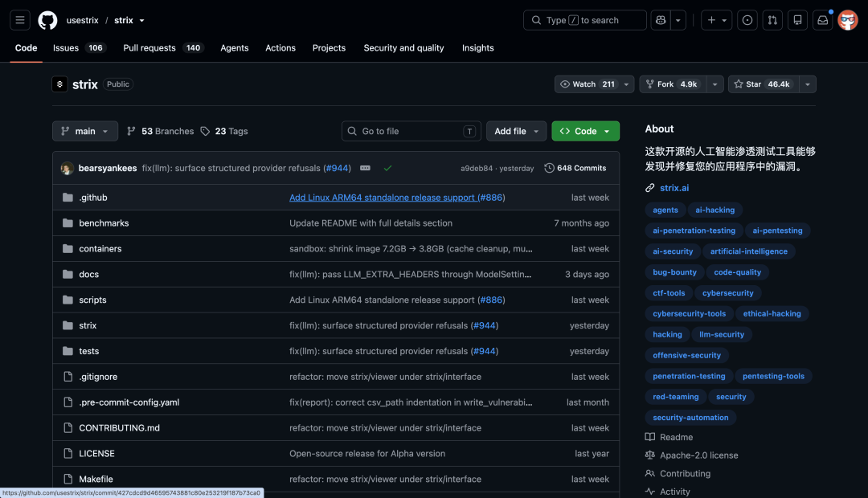Click the search bar in header
Screen dimensions: 868x498
click(x=584, y=20)
